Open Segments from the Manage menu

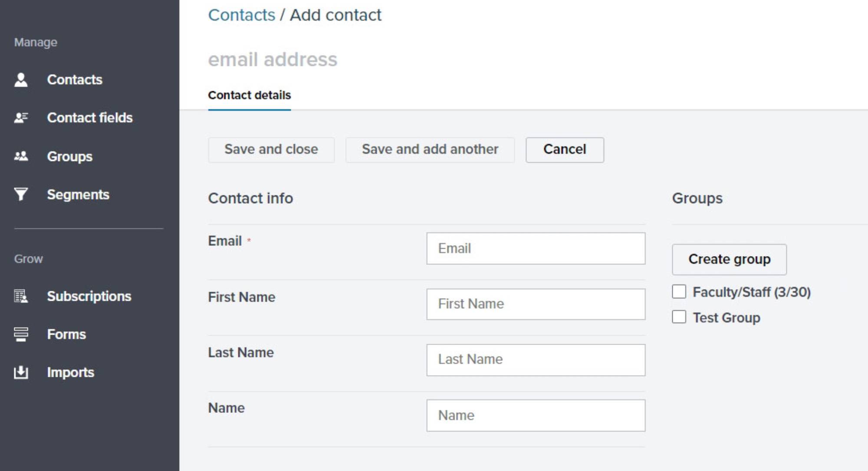pyautogui.click(x=78, y=194)
